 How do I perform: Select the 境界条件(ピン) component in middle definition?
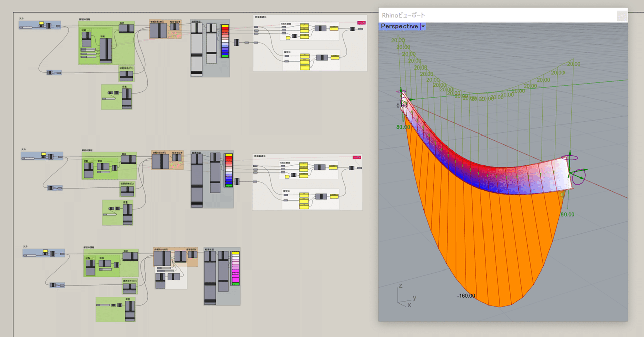coord(127,191)
